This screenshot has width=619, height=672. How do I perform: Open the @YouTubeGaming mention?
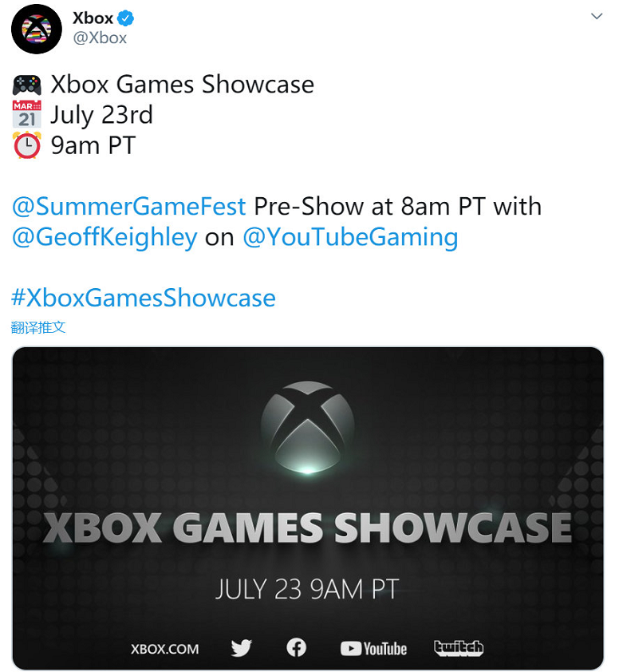(350, 237)
